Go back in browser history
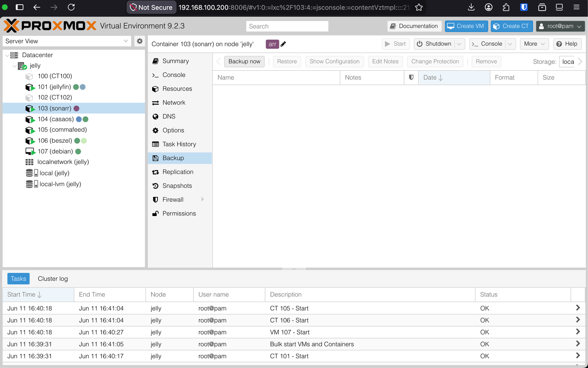The height and width of the screenshot is (368, 588). pos(37,7)
